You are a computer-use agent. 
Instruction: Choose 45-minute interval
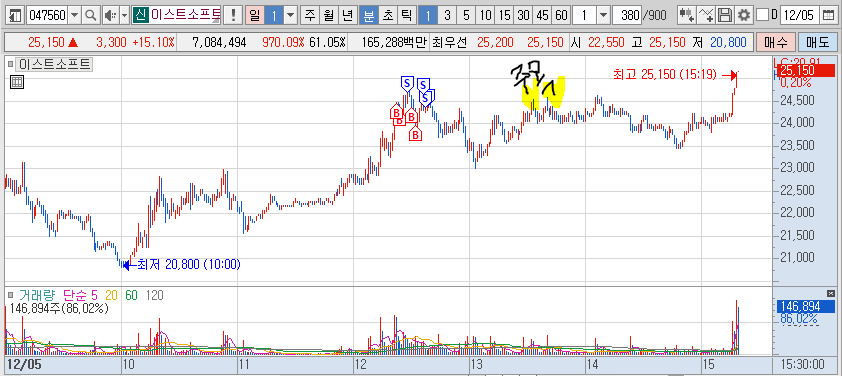542,15
